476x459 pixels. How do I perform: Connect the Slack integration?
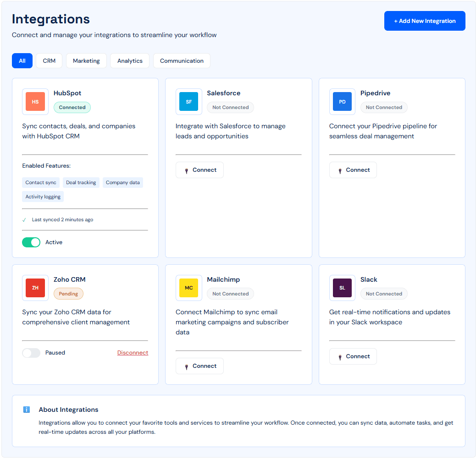[x=353, y=356]
